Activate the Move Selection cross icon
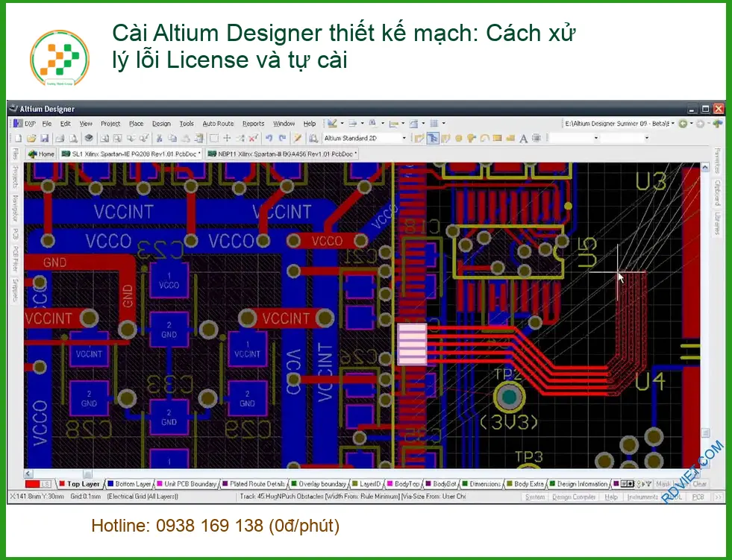The width and height of the screenshot is (732, 560). [x=227, y=138]
